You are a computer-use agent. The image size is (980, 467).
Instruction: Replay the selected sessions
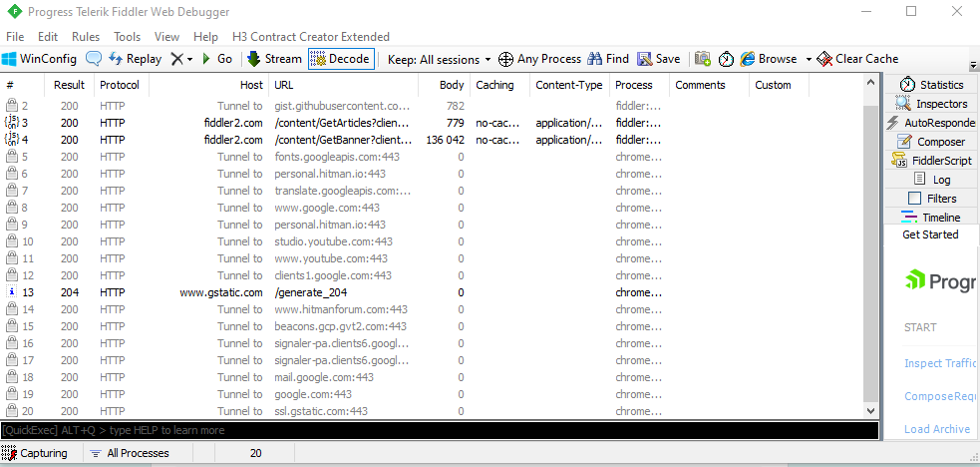(135, 59)
